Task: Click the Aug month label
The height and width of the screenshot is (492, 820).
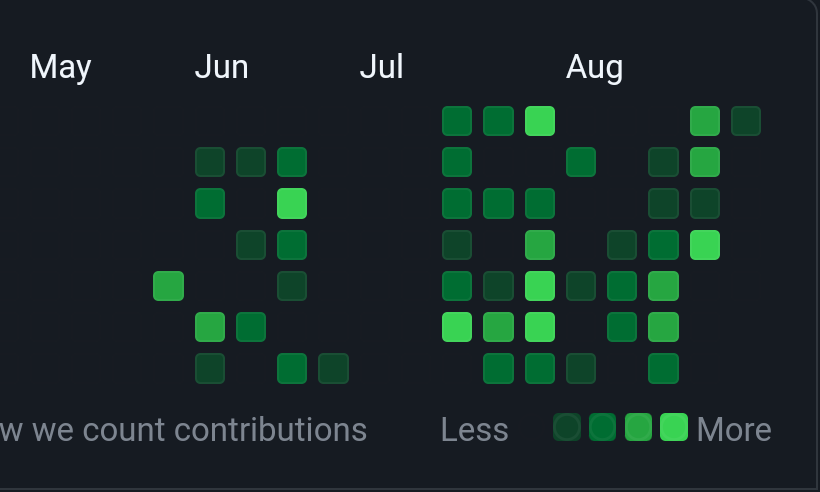Action: point(595,68)
